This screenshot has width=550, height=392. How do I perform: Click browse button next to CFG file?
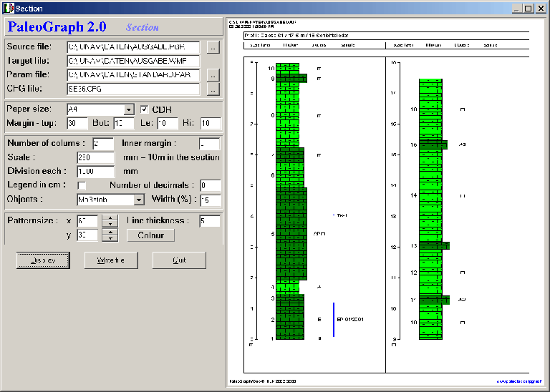click(212, 89)
